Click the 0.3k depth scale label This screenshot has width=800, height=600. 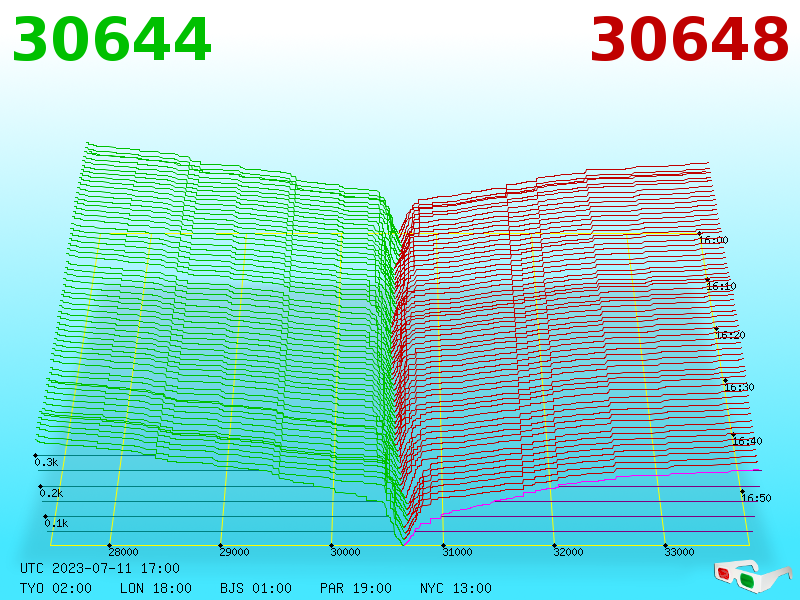pos(46,462)
